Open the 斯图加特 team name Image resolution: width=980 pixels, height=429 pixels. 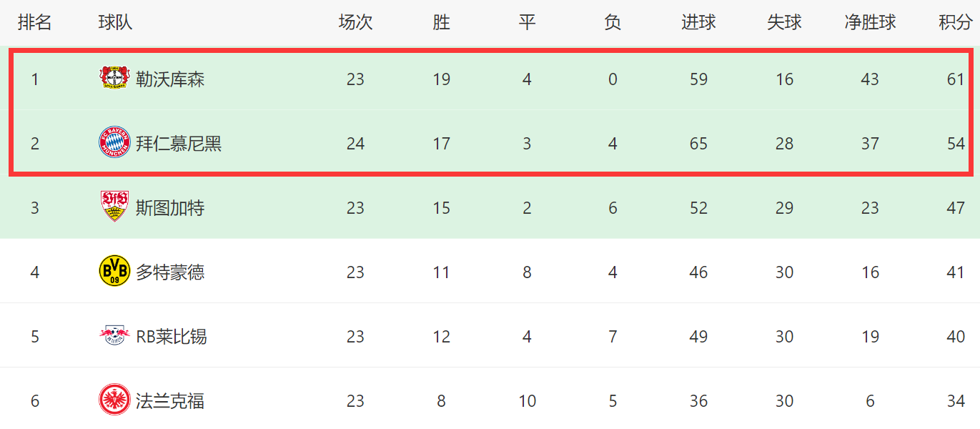tap(170, 208)
